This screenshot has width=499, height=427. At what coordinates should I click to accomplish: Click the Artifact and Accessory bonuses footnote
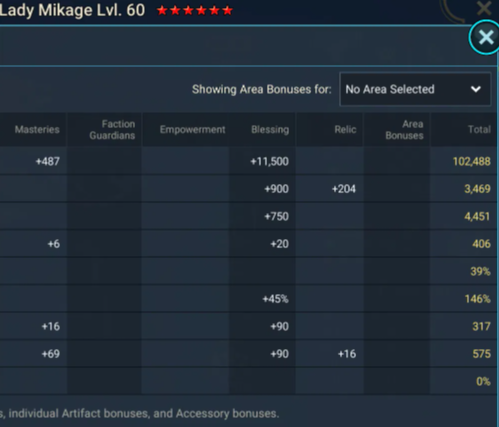click(139, 414)
